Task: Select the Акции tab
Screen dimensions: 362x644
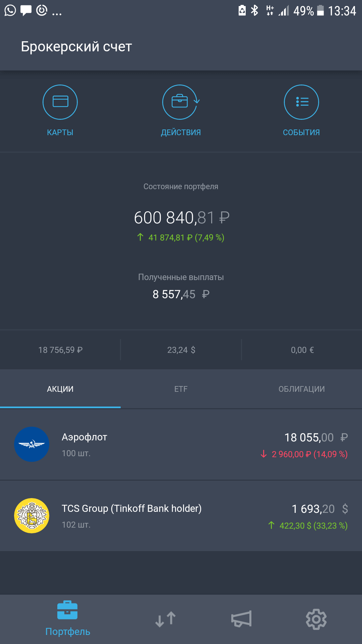Action: (x=60, y=389)
